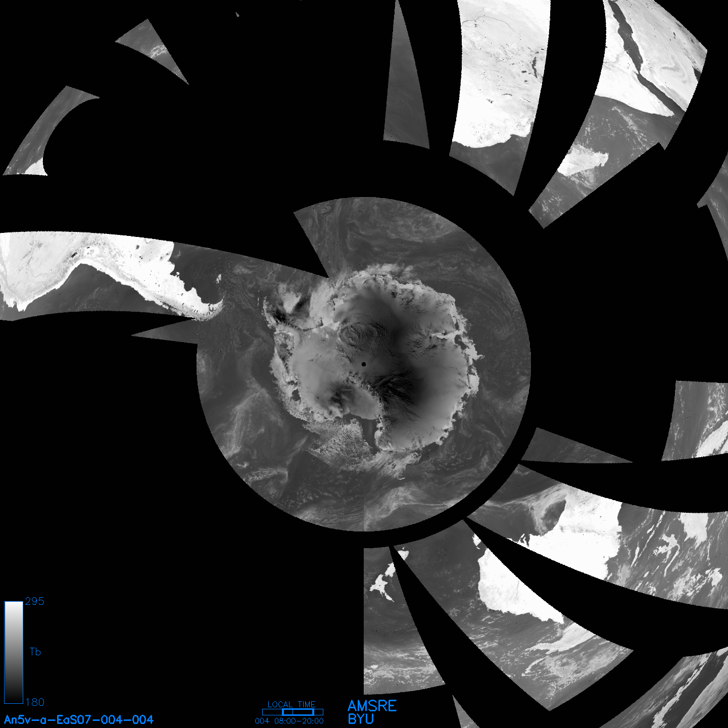Click the grayscale Tb color bar legend
This screenshot has height=728, width=728.
(14, 652)
